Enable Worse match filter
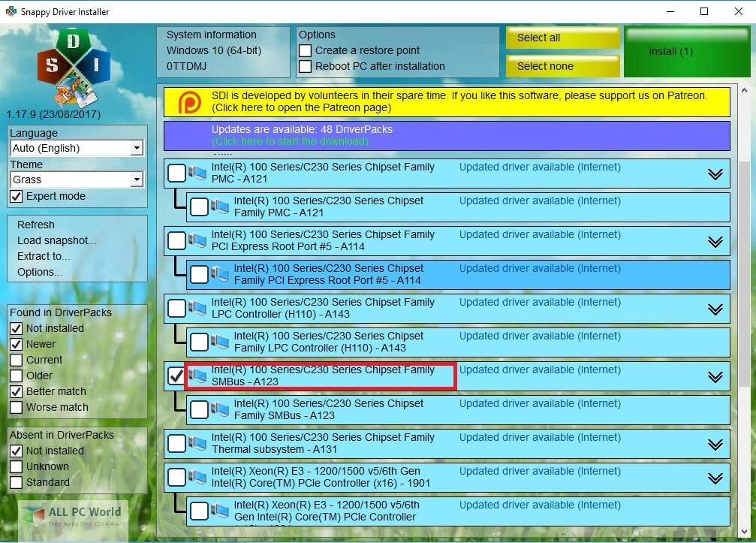This screenshot has width=756, height=543. click(17, 408)
